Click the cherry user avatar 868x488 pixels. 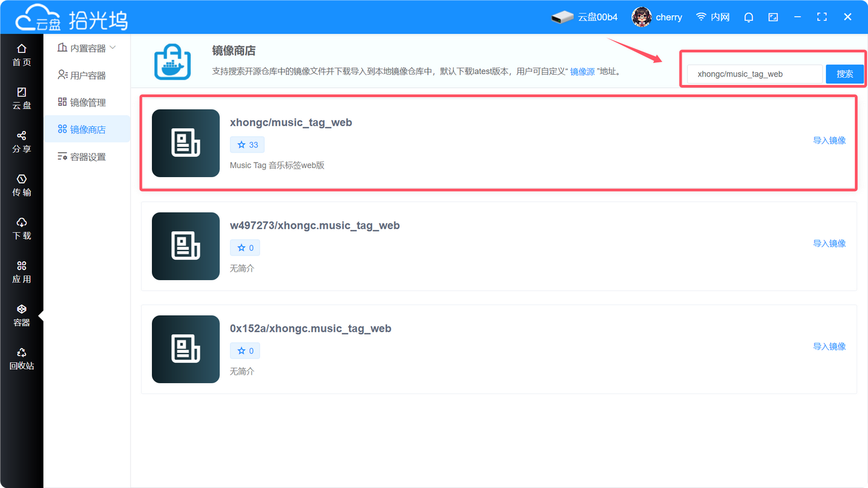[x=641, y=17]
